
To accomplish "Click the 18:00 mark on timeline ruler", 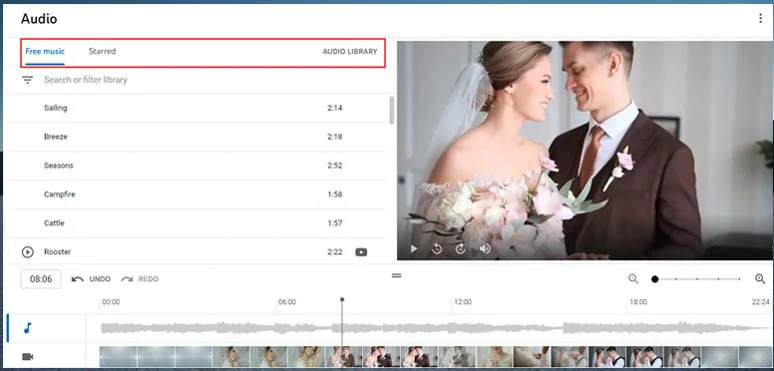I will [x=638, y=302].
